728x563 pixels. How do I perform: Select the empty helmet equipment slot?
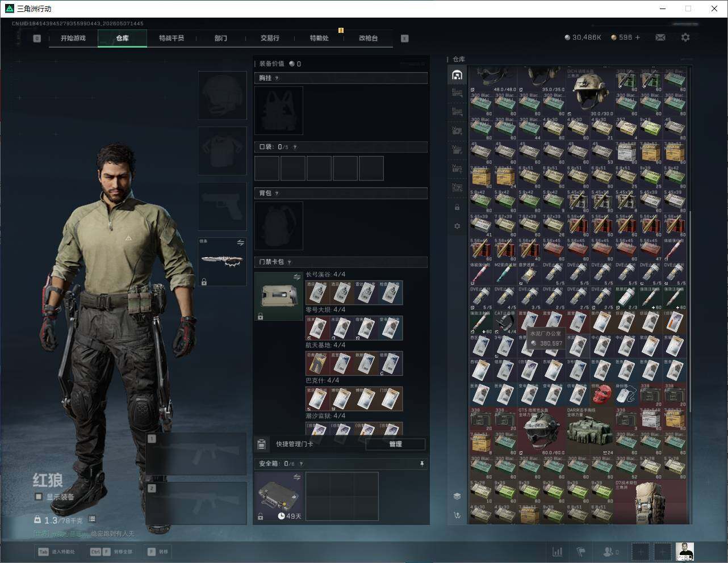tap(223, 95)
